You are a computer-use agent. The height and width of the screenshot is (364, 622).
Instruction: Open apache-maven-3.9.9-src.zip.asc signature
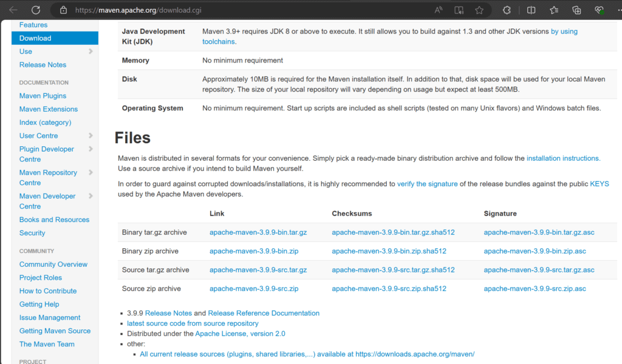coord(535,289)
